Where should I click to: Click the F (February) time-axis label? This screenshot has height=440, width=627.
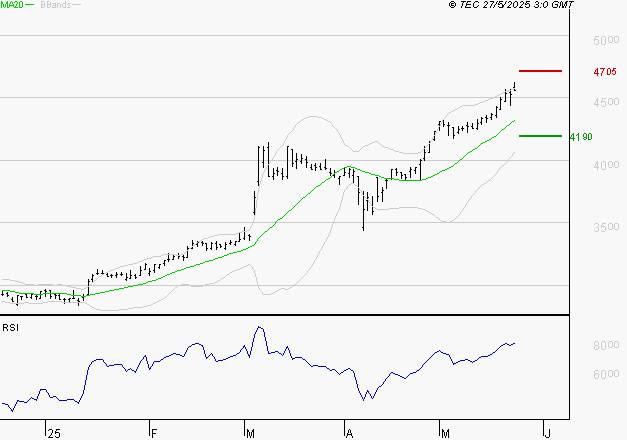pos(154,434)
